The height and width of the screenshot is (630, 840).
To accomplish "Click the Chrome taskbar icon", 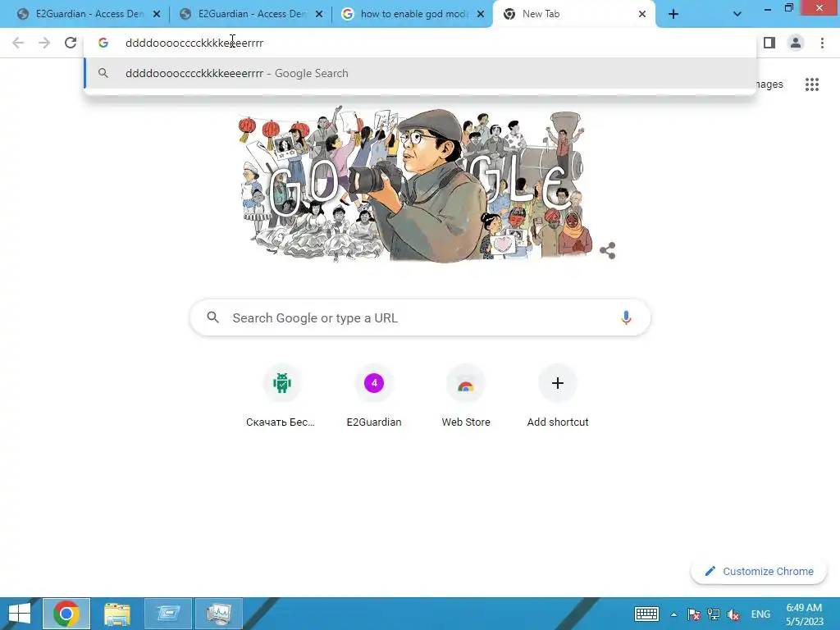I will pyautogui.click(x=66, y=614).
